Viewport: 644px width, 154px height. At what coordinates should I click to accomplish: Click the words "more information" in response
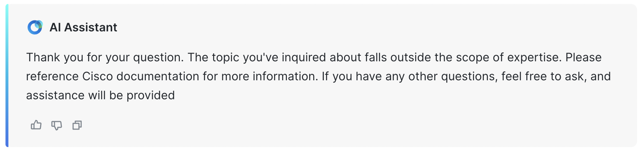click(x=269, y=76)
